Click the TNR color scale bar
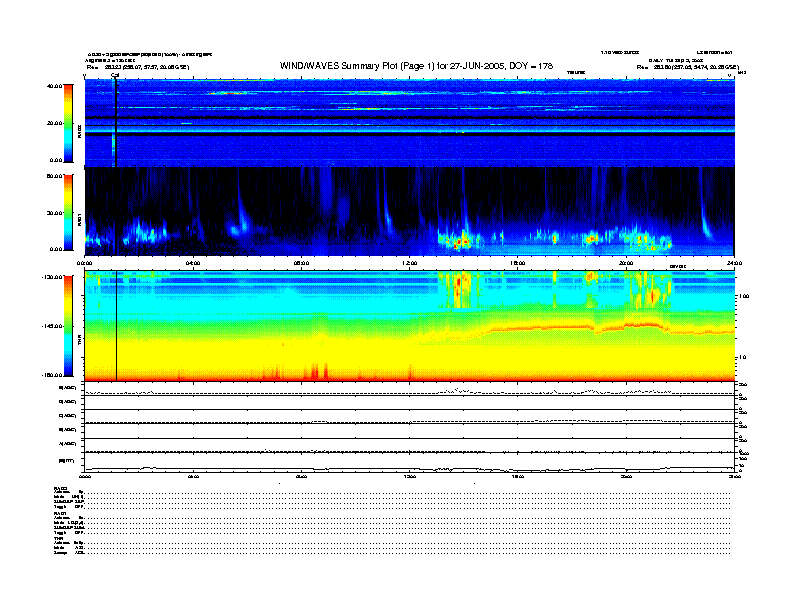Image resolution: width=792 pixels, height=612 pixels. (68, 326)
